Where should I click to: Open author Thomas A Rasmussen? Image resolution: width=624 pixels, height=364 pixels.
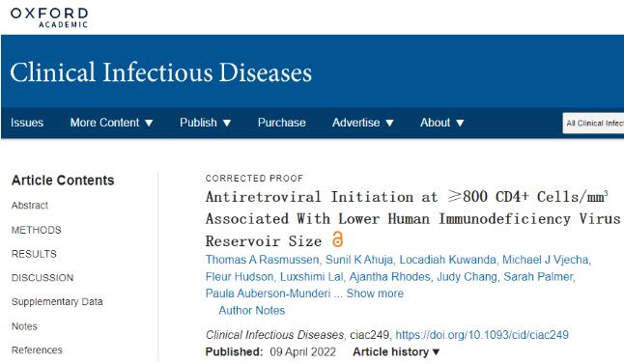263,260
